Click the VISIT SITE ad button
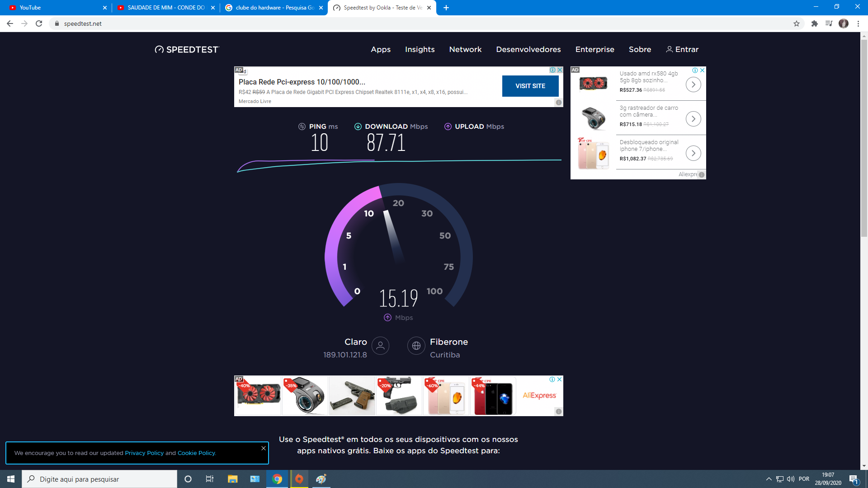Screen dimensions: 868x488 coord(530,86)
